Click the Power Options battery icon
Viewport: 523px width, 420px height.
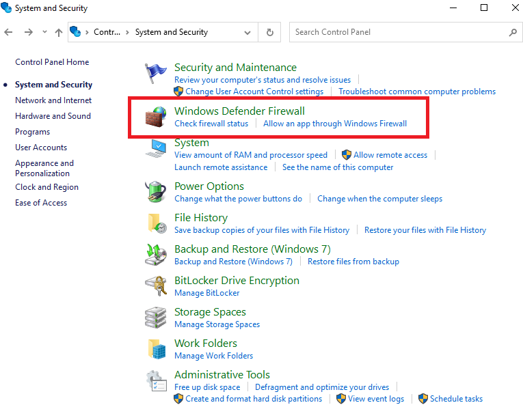tap(156, 192)
